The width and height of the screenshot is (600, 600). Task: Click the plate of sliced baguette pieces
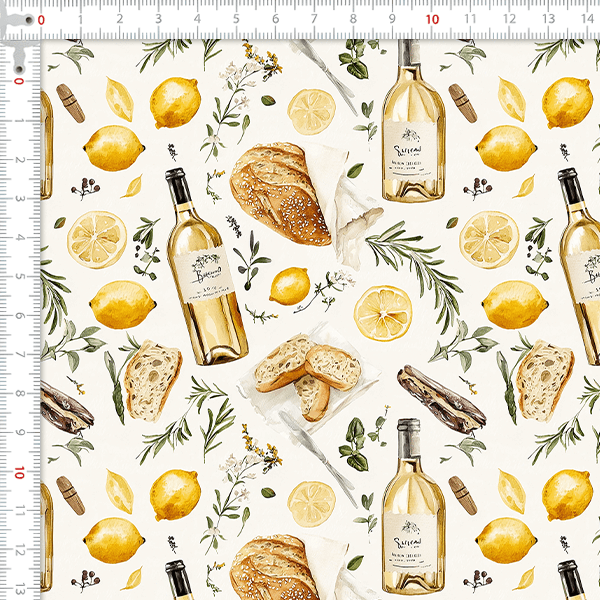[x=309, y=379]
